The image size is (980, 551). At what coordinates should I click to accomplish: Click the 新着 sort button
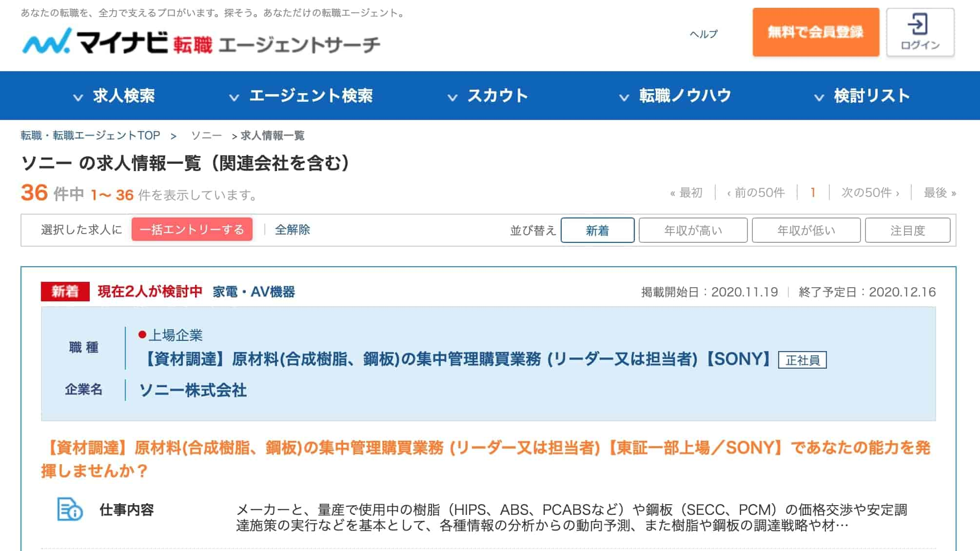coord(597,229)
